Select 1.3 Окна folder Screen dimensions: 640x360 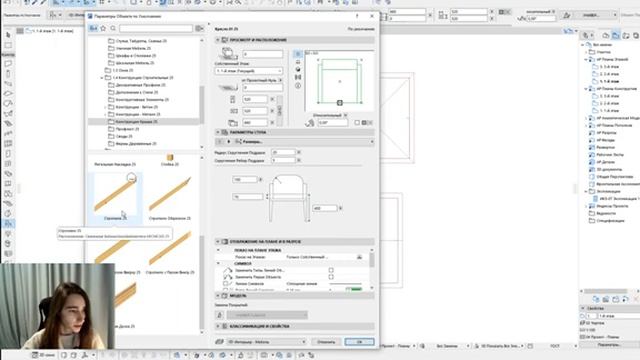click(x=122, y=70)
